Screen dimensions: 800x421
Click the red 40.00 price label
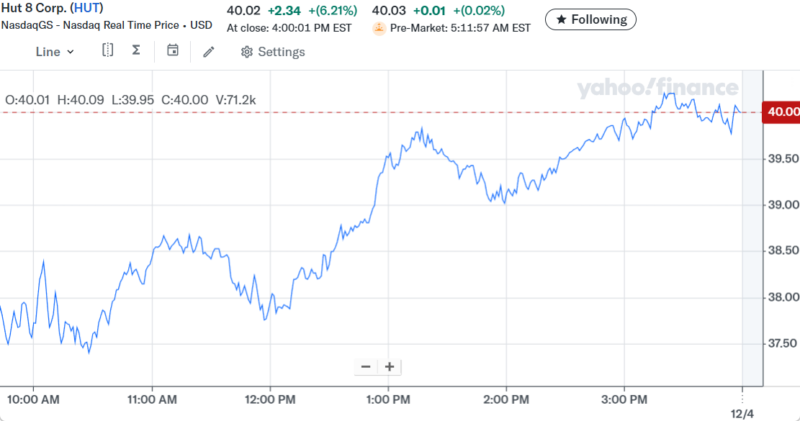coord(781,112)
